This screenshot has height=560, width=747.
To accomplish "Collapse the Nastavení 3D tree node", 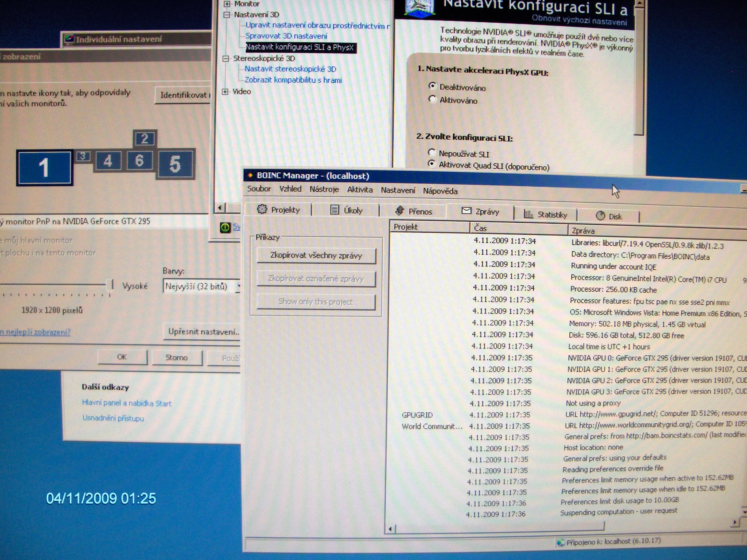I will tap(227, 15).
